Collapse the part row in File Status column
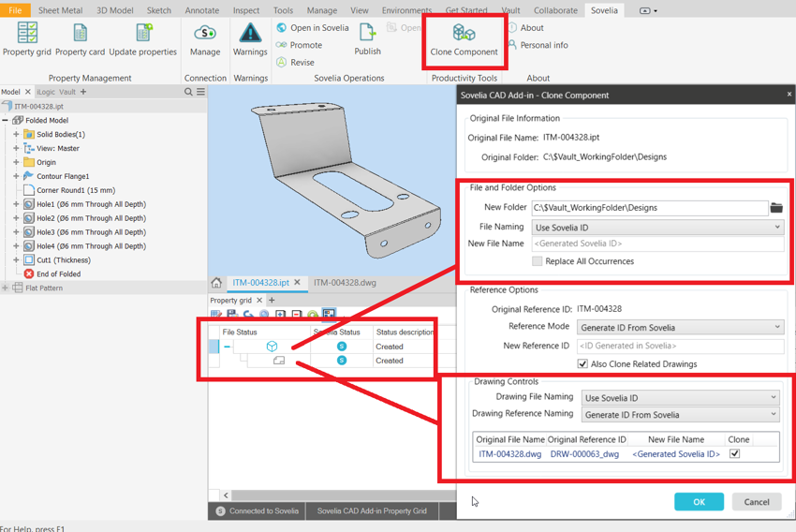The height and width of the screenshot is (532, 796). (227, 347)
